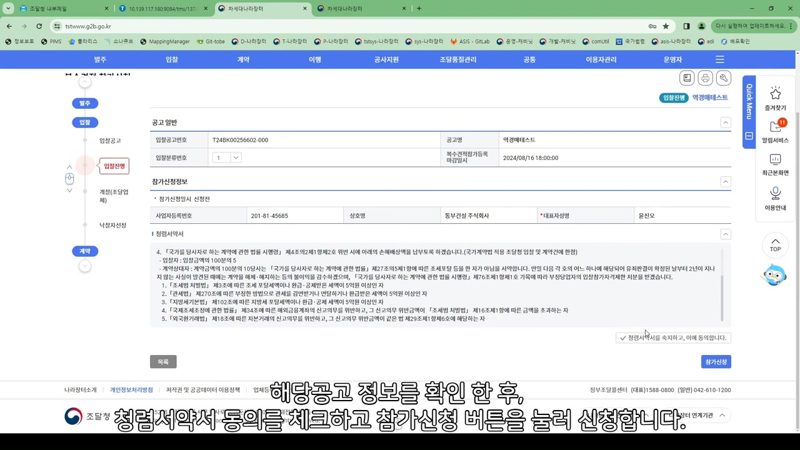Open 알림서비스 notification folder icon
The height and width of the screenshot is (450, 800).
(776, 127)
